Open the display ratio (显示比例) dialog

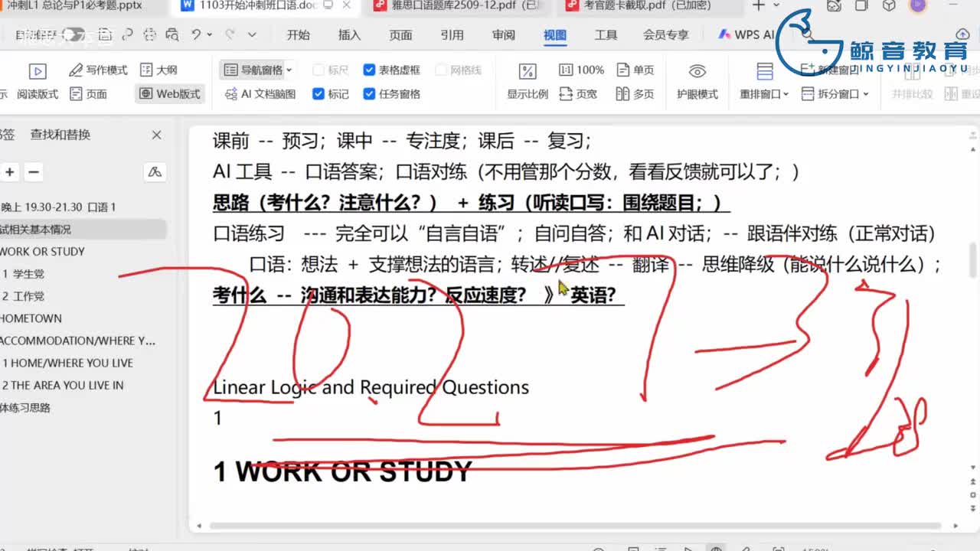point(528,81)
